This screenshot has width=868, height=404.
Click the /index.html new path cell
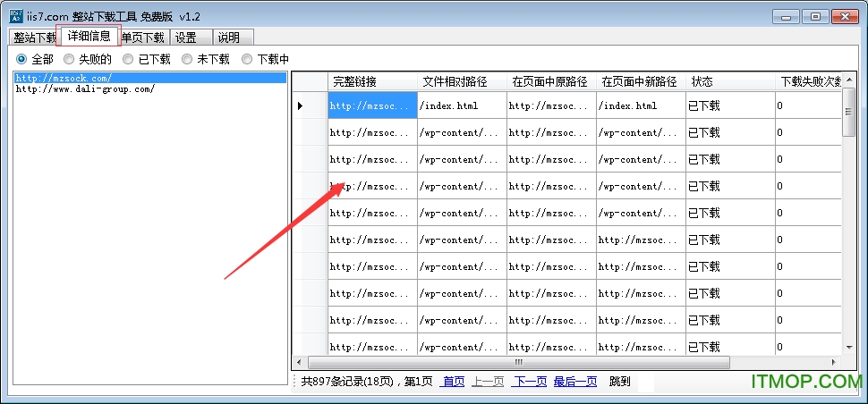click(641, 105)
